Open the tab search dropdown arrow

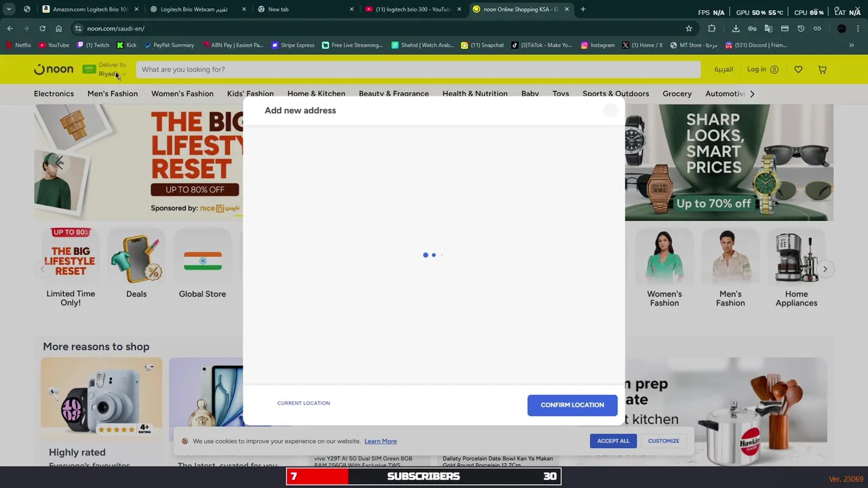click(x=9, y=9)
